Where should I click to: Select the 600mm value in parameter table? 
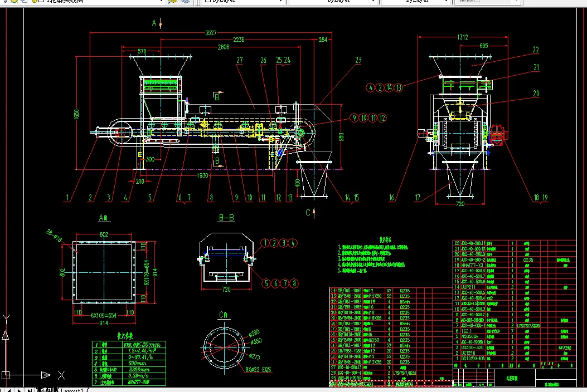137,364
